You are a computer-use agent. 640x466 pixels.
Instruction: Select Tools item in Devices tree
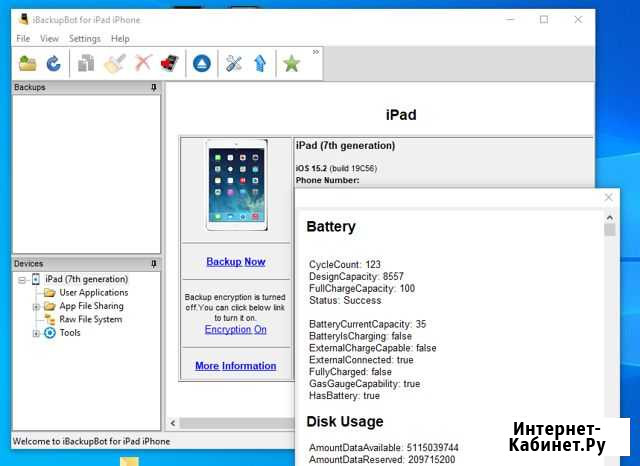point(70,333)
